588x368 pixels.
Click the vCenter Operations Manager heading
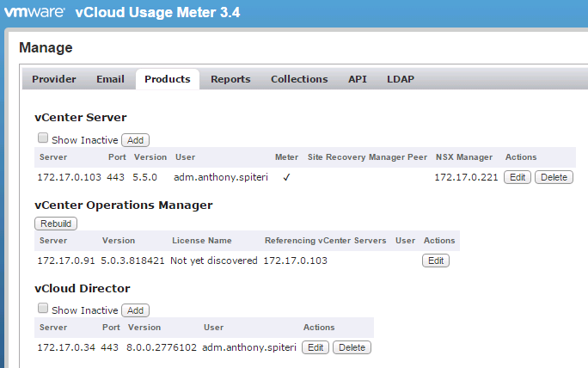[124, 205]
